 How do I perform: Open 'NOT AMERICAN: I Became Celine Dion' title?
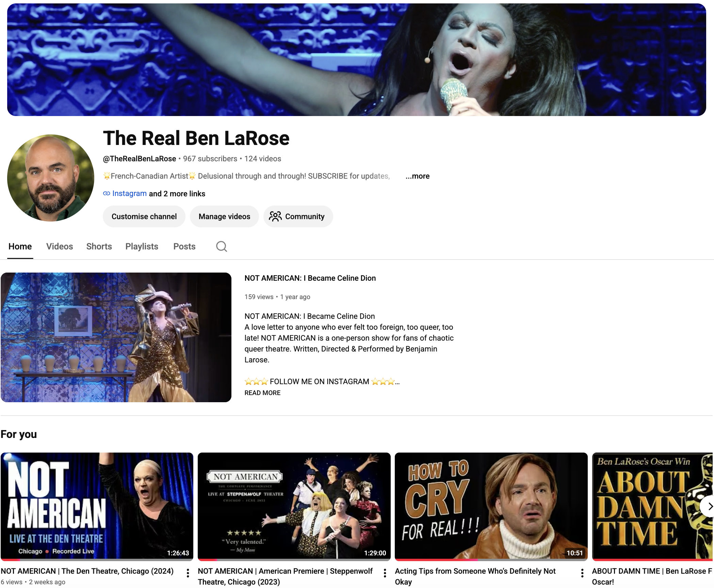click(x=310, y=278)
